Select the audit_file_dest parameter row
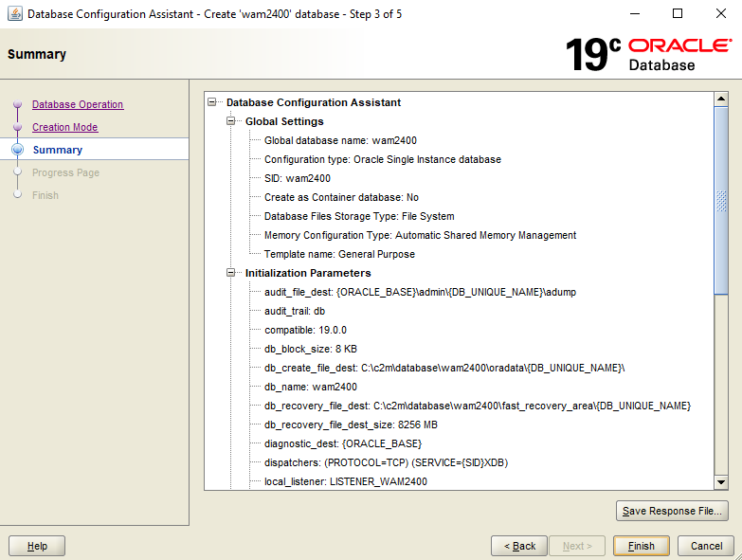The width and height of the screenshot is (742, 560). coord(420,292)
